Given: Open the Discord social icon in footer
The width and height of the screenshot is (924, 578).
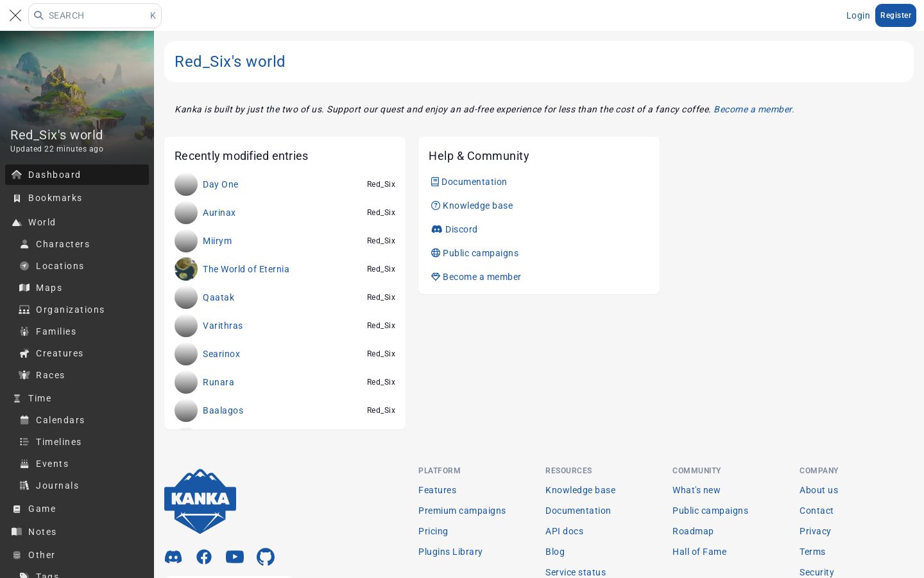Looking at the screenshot, I should pos(173,557).
